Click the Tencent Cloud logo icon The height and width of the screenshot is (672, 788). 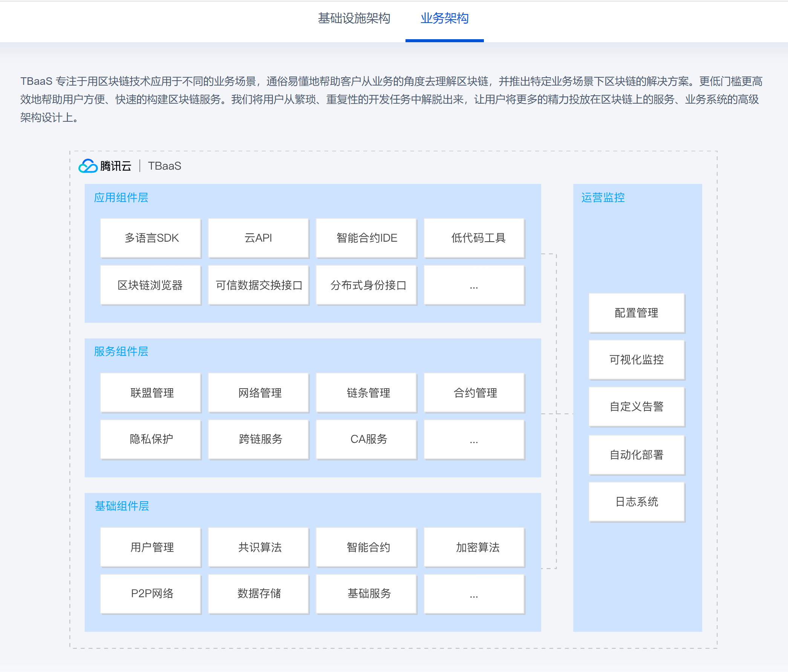click(x=88, y=166)
